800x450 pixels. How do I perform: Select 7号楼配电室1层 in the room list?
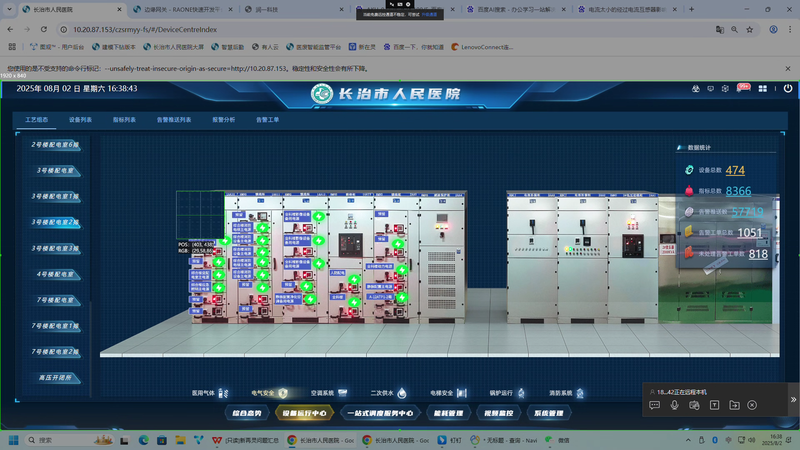[x=55, y=326]
